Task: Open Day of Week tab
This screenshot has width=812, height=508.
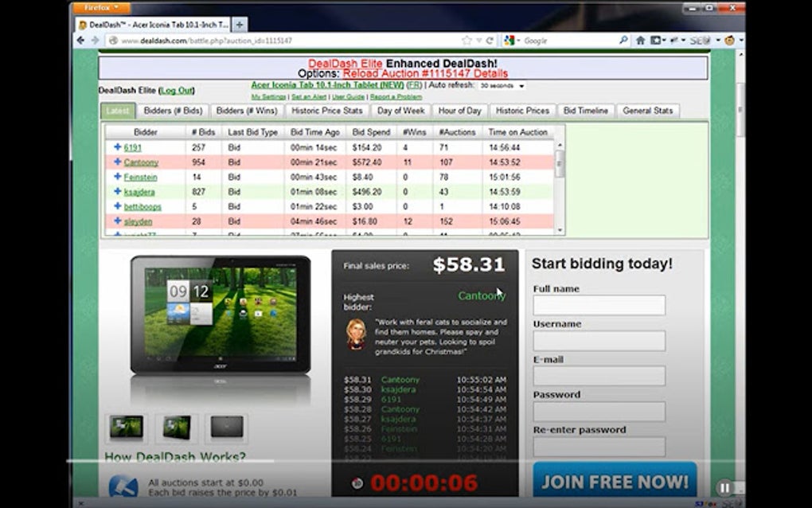Action: [x=400, y=111]
